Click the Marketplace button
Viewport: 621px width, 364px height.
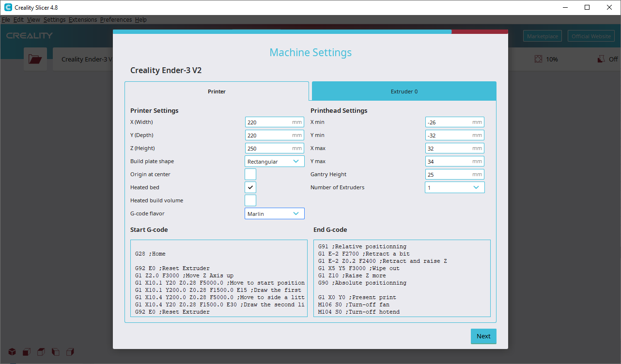pyautogui.click(x=543, y=36)
